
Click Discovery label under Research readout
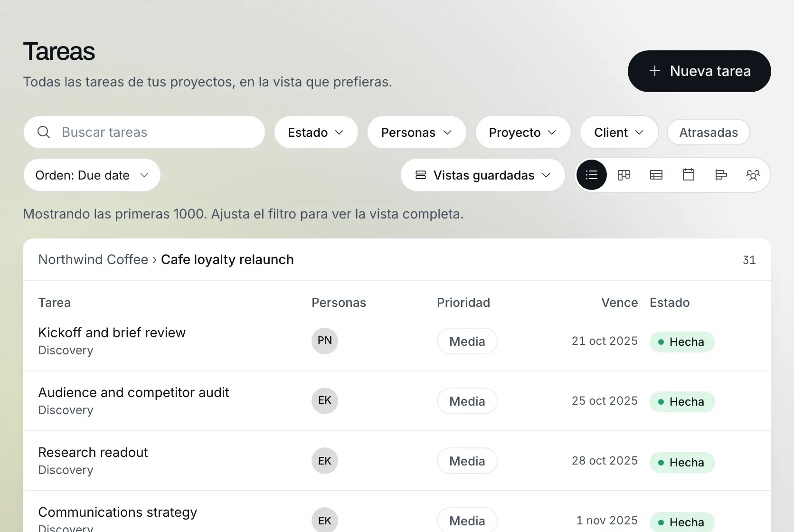(x=66, y=470)
